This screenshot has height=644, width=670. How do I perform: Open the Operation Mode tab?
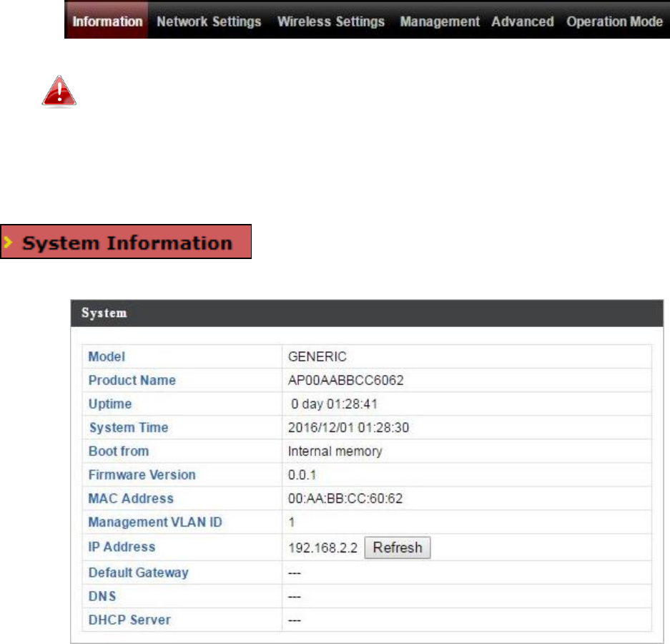click(x=614, y=21)
